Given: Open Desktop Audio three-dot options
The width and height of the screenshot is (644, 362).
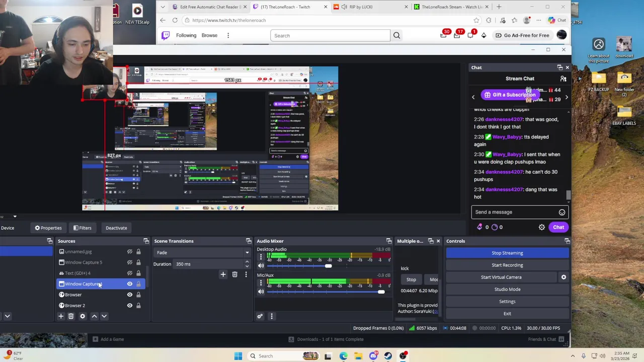Looking at the screenshot, I should [x=261, y=257].
